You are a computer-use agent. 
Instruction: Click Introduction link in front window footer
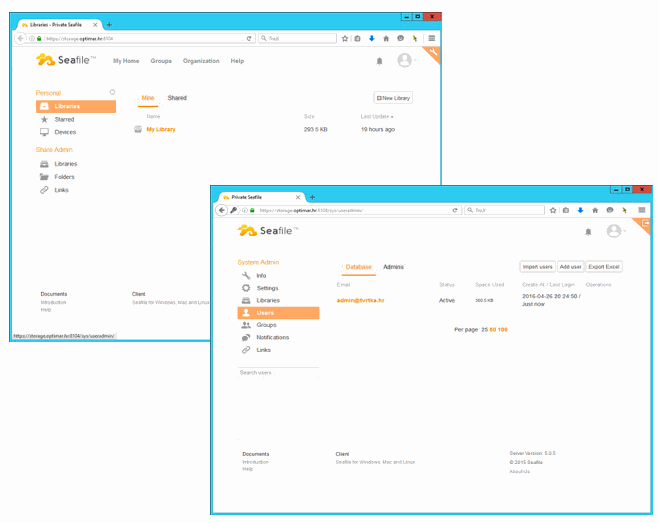tap(255, 462)
